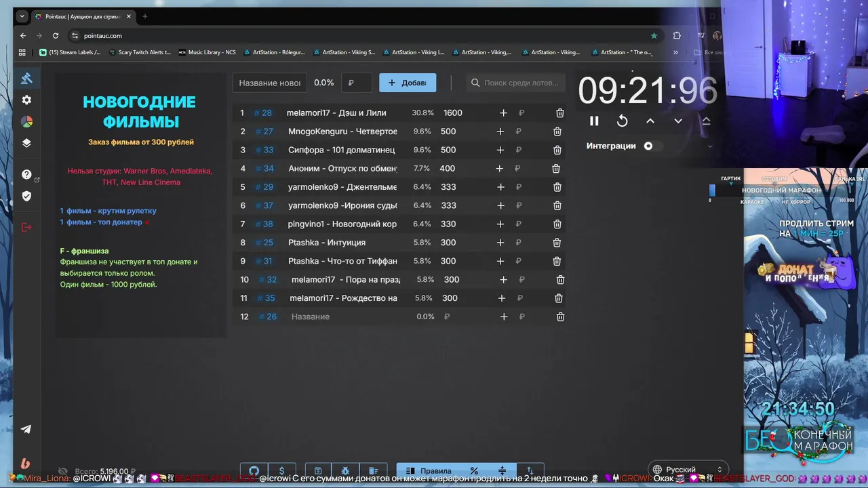Add amount plus for empty lot #26
The width and height of the screenshot is (868, 488).
(x=503, y=317)
